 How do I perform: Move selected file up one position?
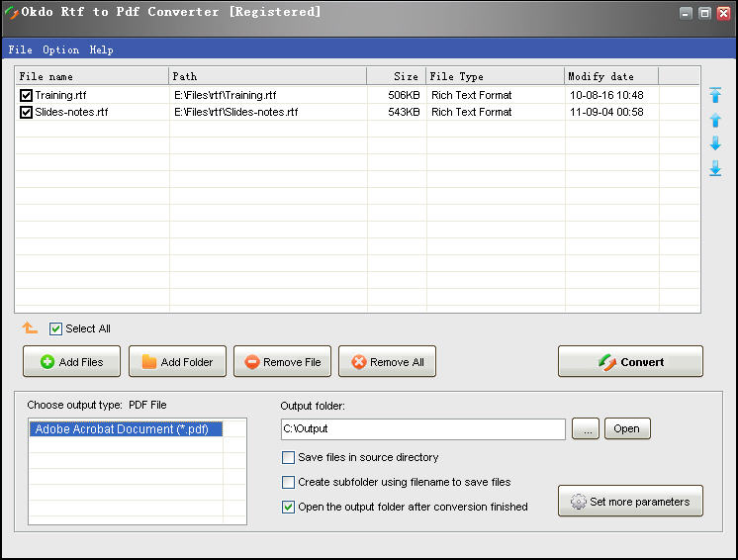(x=715, y=120)
